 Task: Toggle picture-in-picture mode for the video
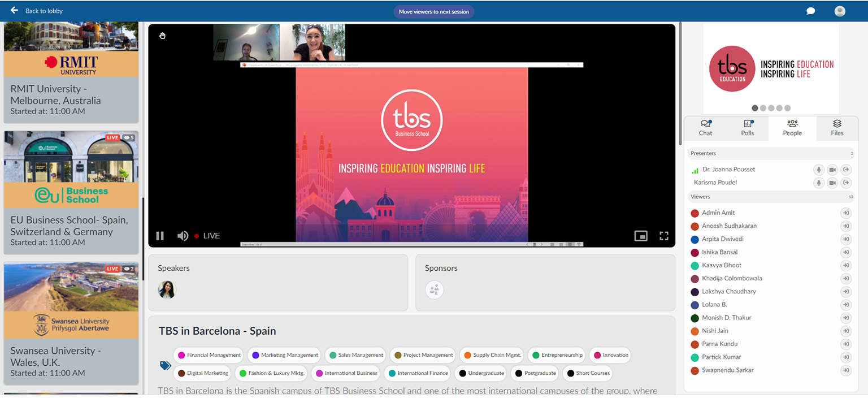(641, 236)
